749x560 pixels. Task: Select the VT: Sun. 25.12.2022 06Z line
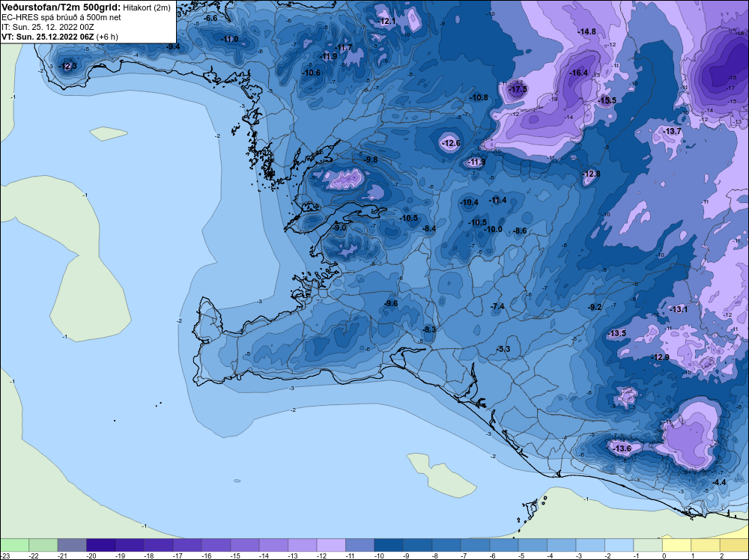[x=60, y=37]
